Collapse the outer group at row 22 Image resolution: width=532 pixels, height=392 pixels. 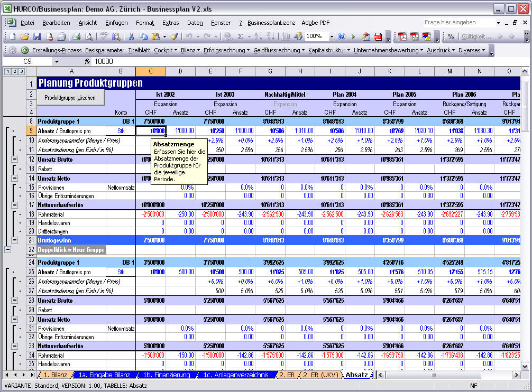pyautogui.click(x=7, y=249)
